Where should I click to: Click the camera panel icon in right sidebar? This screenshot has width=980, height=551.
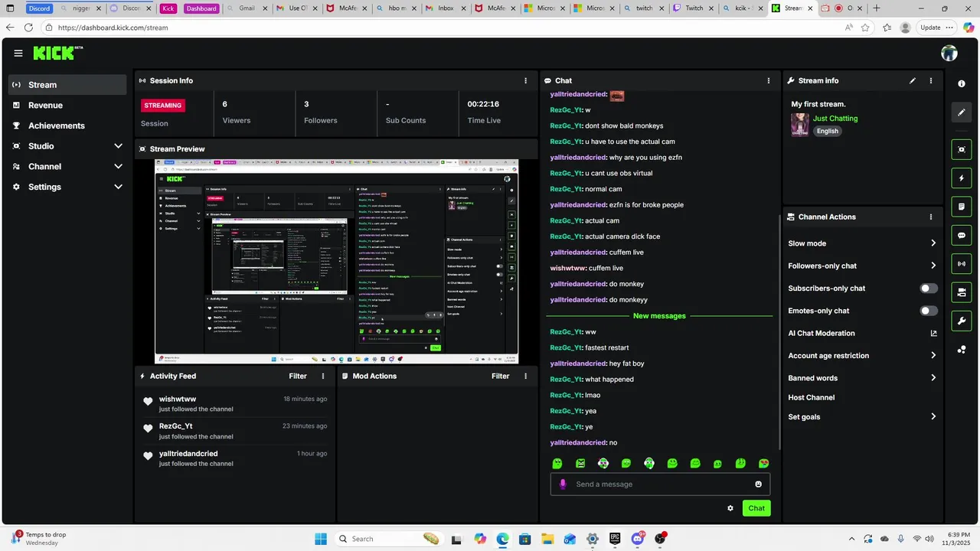coord(962,292)
